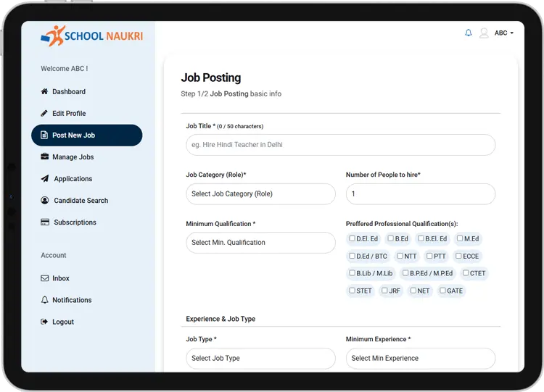
Task: Open Notifications from the Account section
Action: click(72, 300)
